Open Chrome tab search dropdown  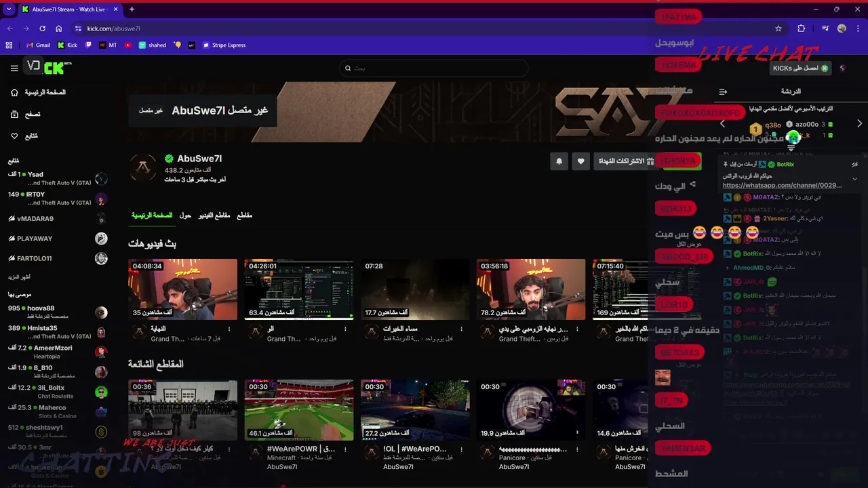click(x=9, y=9)
